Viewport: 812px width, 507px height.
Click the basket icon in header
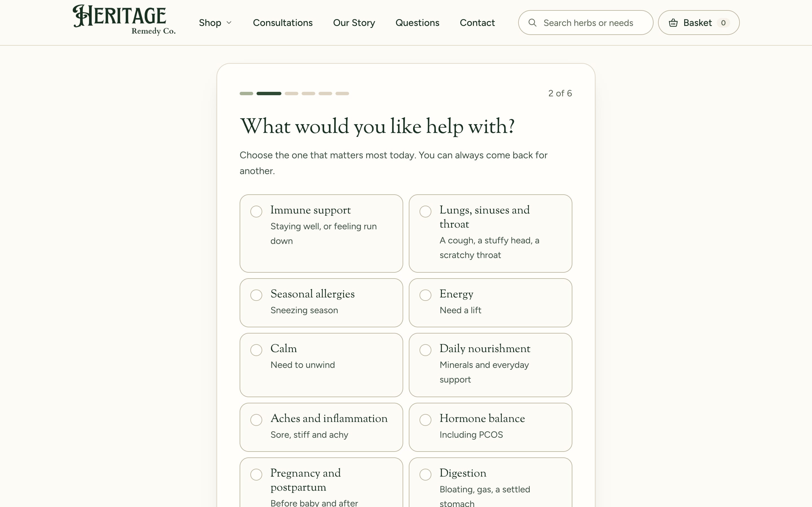673,23
